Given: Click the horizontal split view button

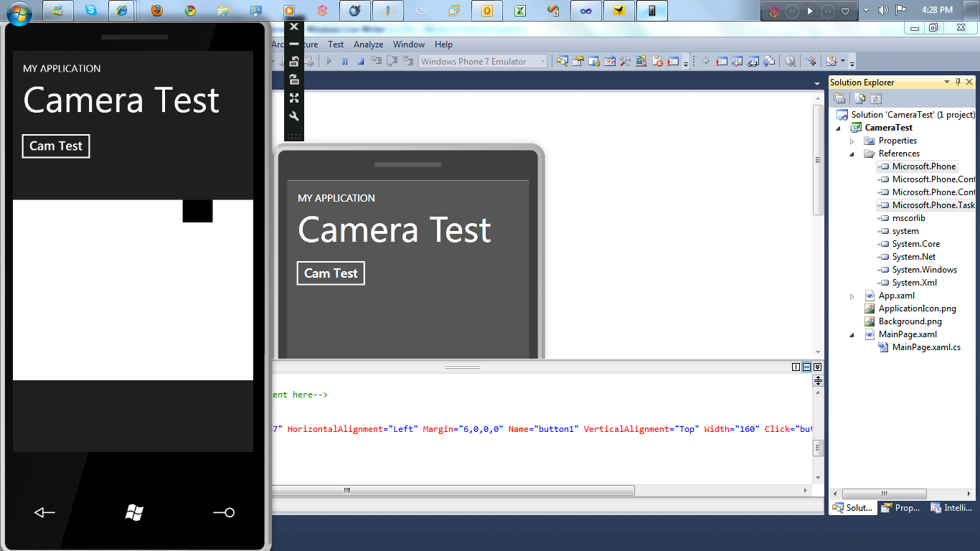Looking at the screenshot, I should point(806,367).
